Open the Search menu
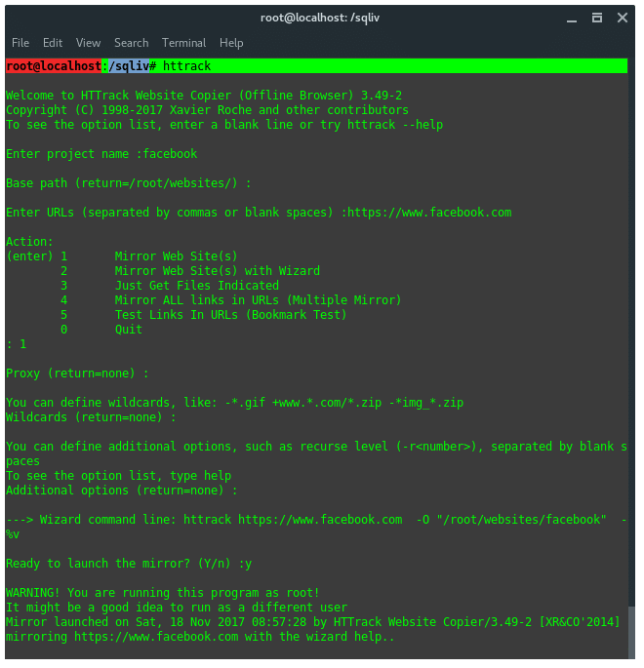This screenshot has height=668, width=644. [x=132, y=43]
